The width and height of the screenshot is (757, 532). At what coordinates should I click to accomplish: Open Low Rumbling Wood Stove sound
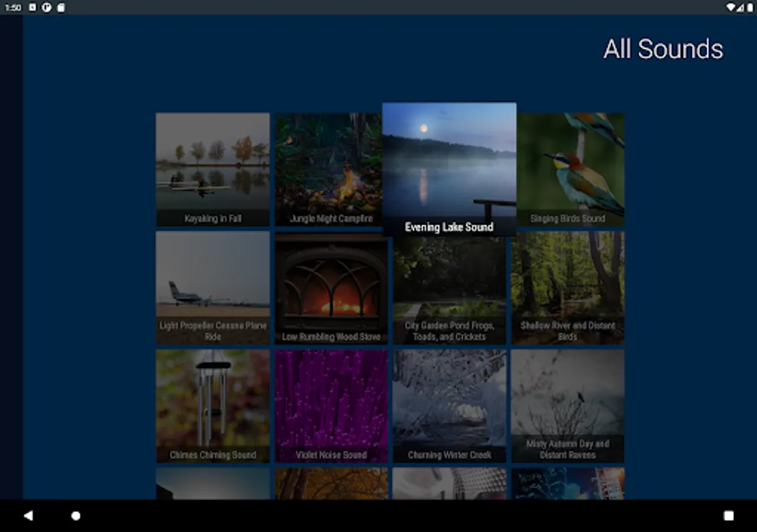pos(331,287)
